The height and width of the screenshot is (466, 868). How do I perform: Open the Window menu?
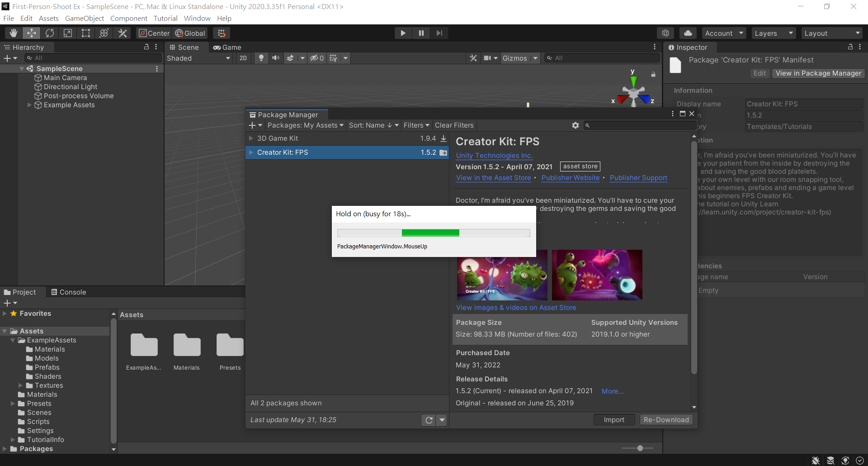[197, 18]
